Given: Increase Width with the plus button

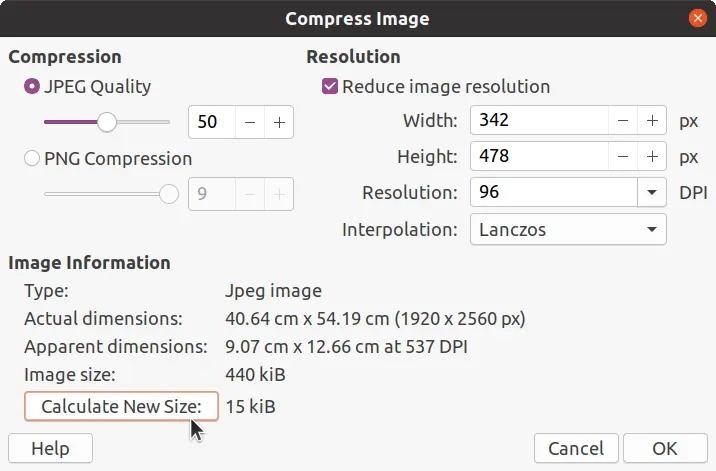Looking at the screenshot, I should pos(652,121).
